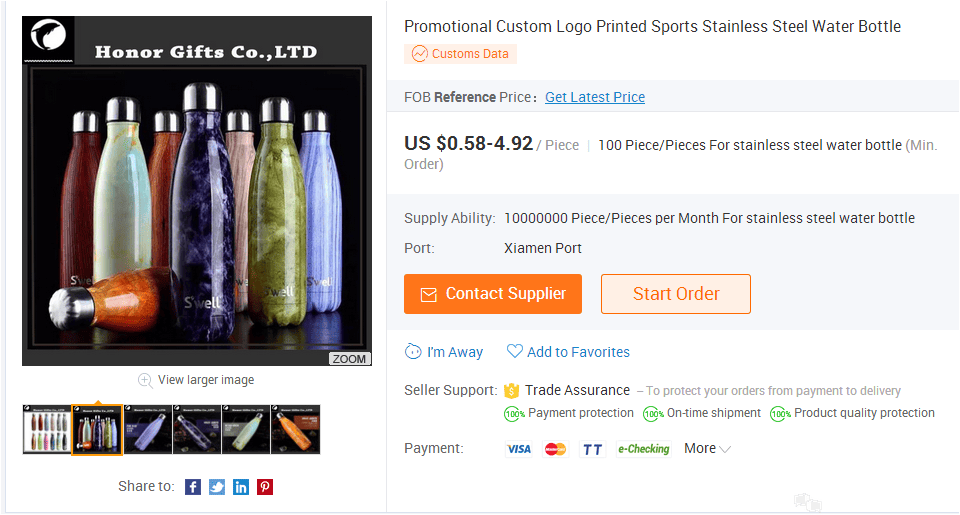Click the Customs Data badge
This screenshot has height=515, width=960.
[460, 54]
